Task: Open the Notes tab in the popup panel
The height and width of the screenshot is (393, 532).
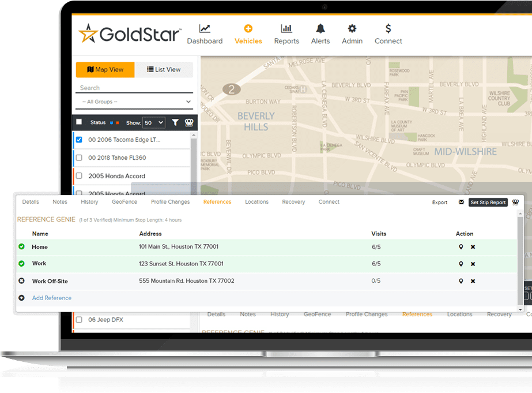Action: click(60, 202)
